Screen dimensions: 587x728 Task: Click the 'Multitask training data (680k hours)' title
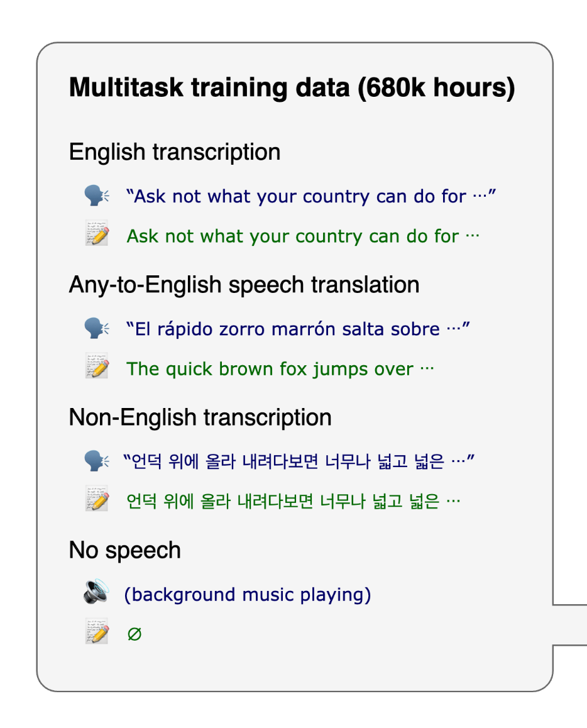[292, 87]
